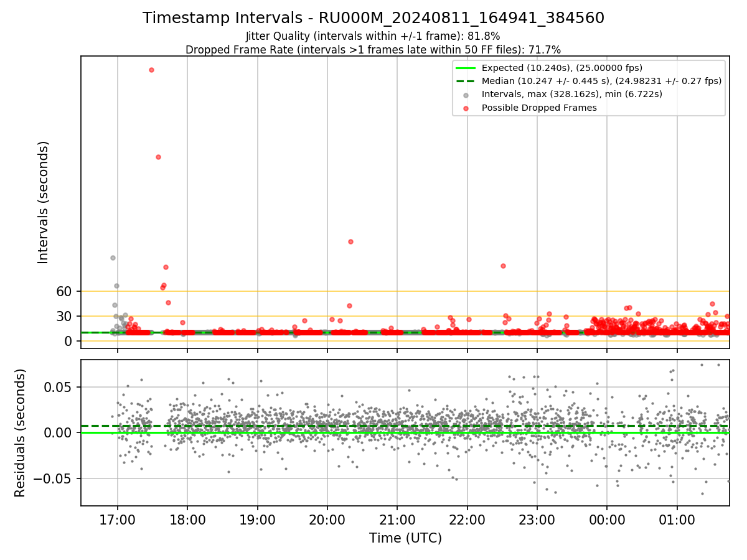Screen dimensions: 747x560
Task: Click legend entry 'Intervals, max (328.162s), min (6.722s)'
Action: [572, 94]
